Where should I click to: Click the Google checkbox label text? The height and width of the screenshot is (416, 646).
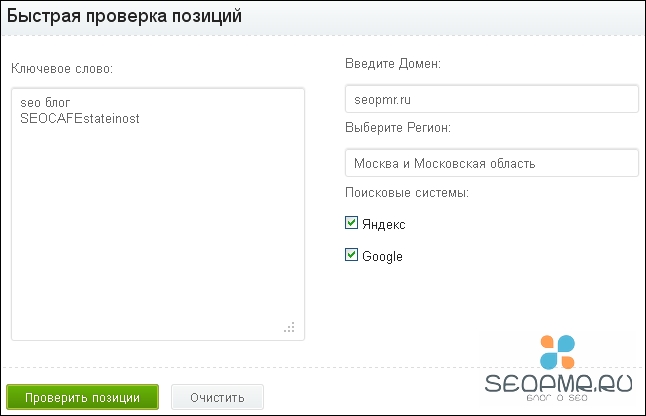point(382,256)
